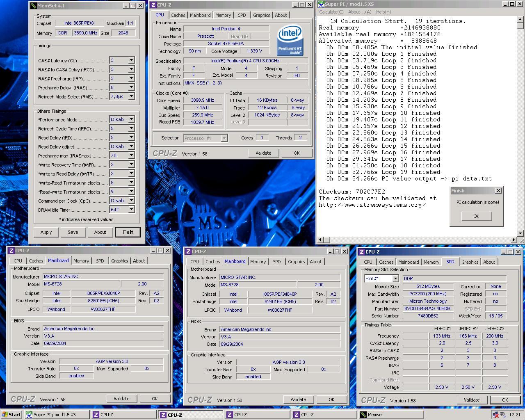
Task: Click the network tray icon in system tray
Action: click(496, 415)
